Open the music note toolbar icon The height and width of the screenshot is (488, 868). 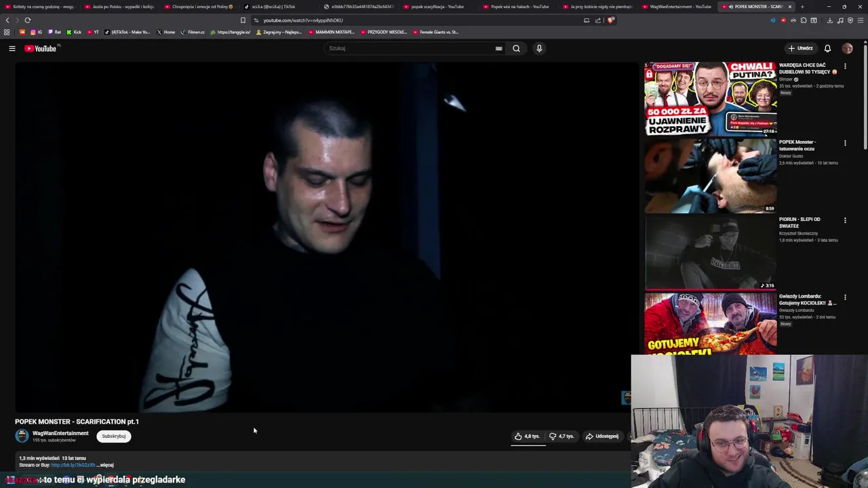[x=840, y=20]
